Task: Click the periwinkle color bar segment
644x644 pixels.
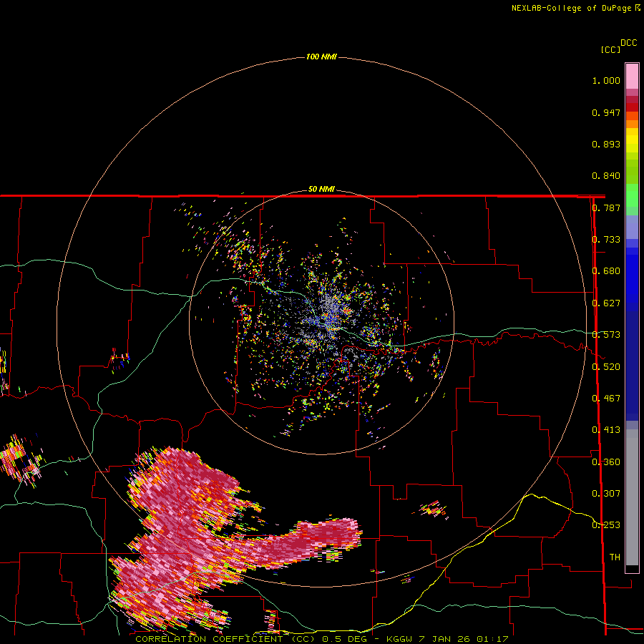Action: [x=632, y=227]
